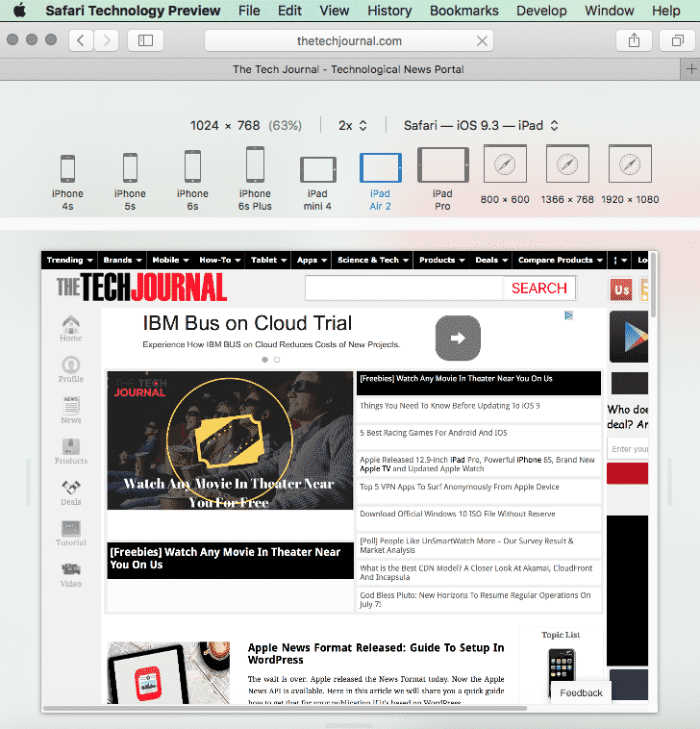This screenshot has width=700, height=729.
Task: Choose the iPhone 6s Plus device icon
Action: 255,166
